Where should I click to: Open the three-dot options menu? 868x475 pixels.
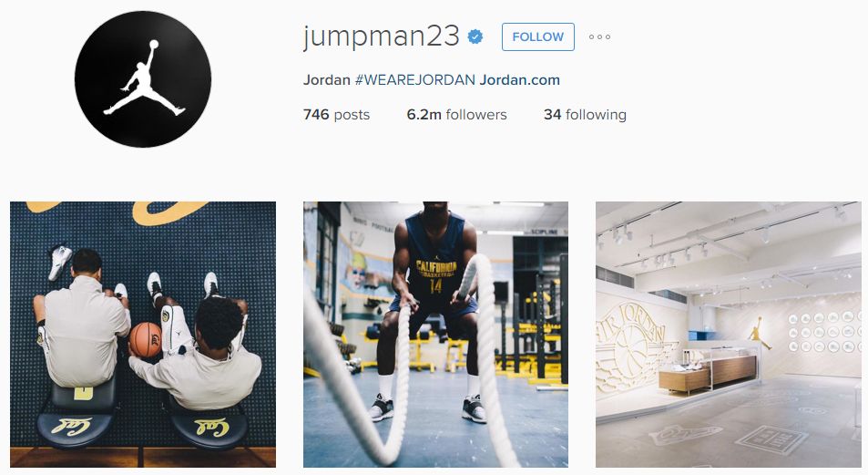point(599,37)
